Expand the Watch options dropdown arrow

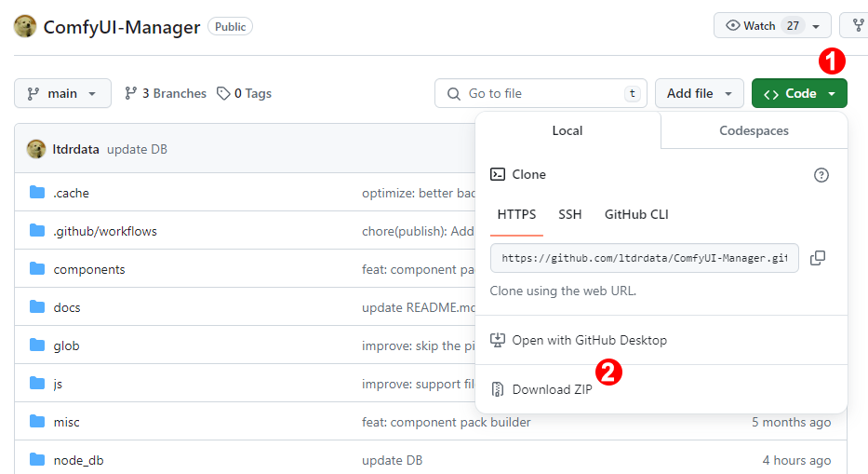pos(816,26)
